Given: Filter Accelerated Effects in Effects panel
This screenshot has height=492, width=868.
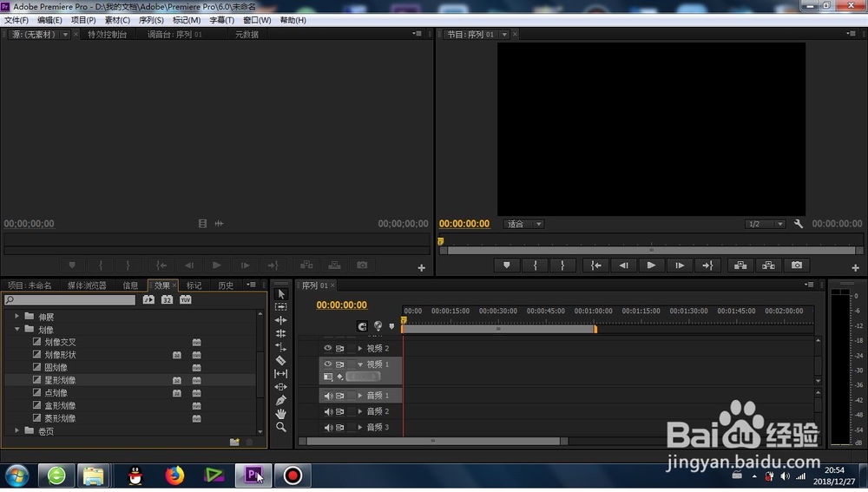Looking at the screenshot, I should tap(148, 299).
